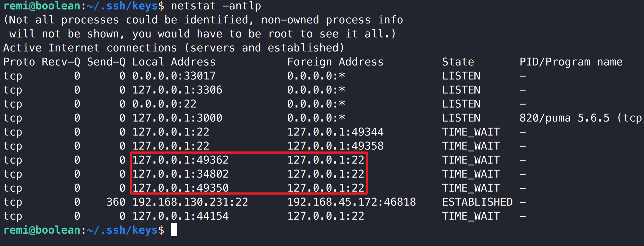Select the 192.168.130.231:22 local address

(x=190, y=202)
